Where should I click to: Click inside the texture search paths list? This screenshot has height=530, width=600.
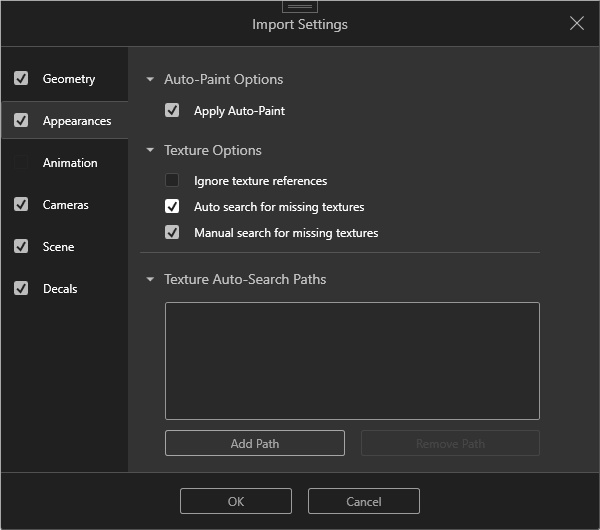coord(352,360)
